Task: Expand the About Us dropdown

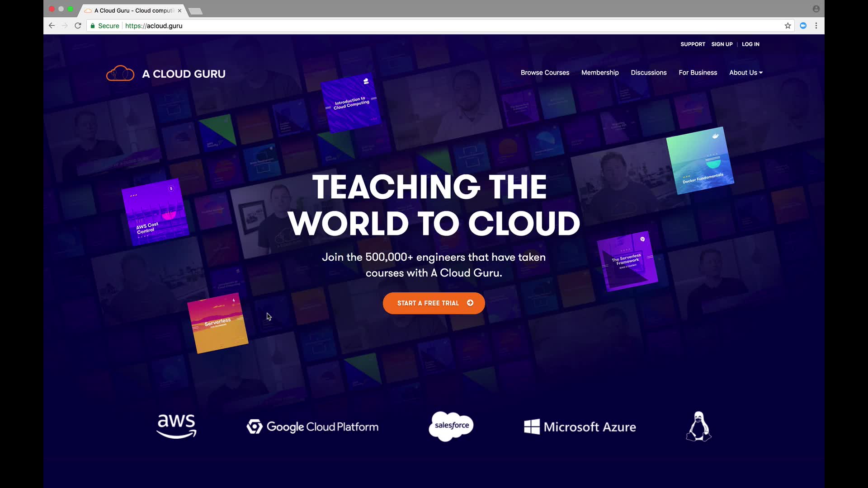Action: pos(745,72)
